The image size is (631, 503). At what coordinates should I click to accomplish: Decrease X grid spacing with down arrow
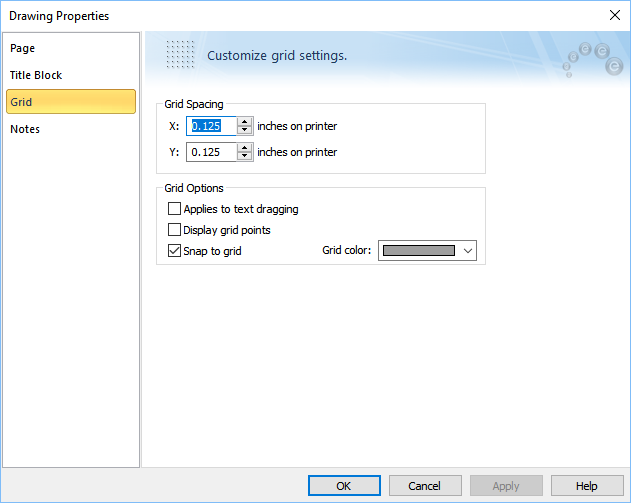[x=244, y=131]
